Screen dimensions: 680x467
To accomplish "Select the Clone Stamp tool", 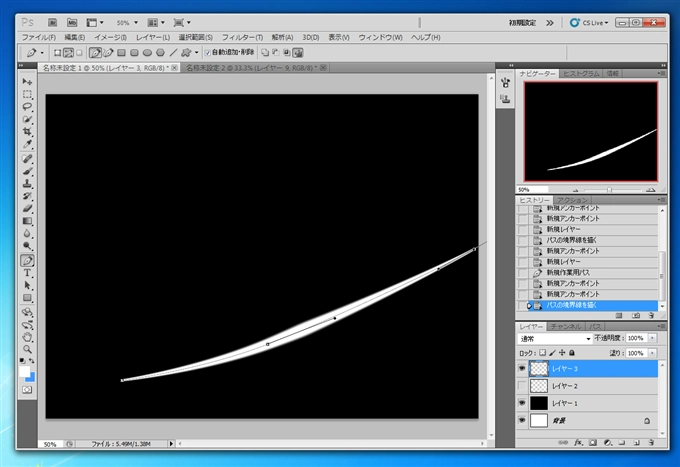I will 27,183.
